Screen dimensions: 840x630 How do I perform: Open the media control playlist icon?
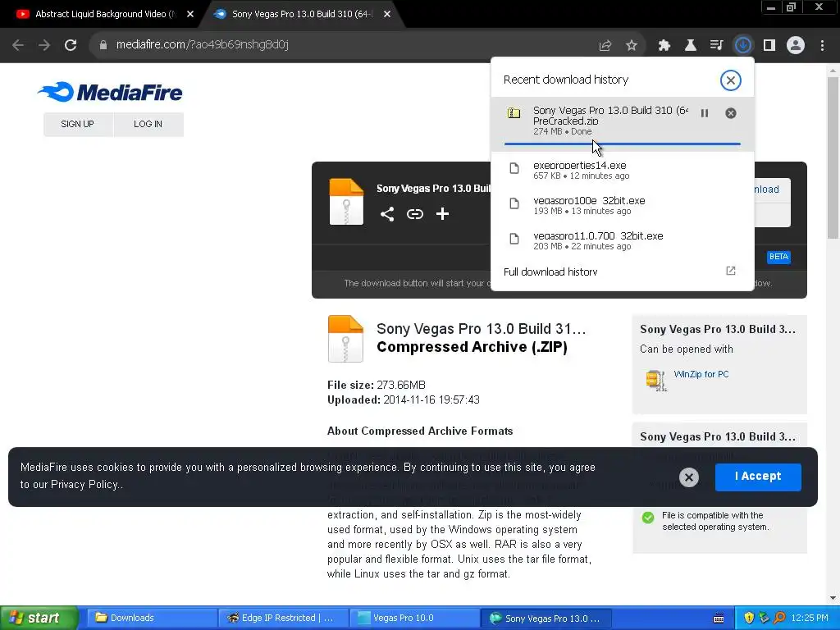[716, 46]
